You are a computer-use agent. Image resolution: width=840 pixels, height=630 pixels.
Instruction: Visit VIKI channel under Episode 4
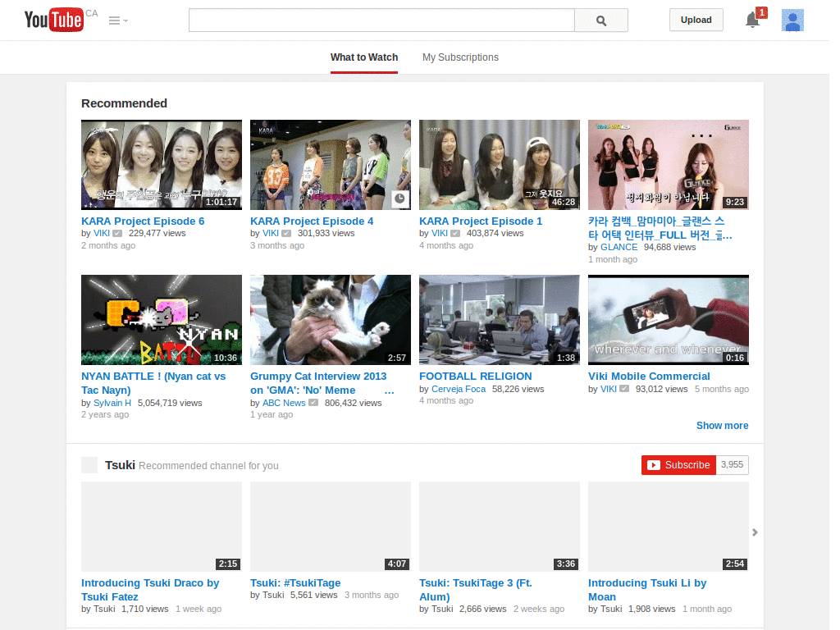[271, 234]
